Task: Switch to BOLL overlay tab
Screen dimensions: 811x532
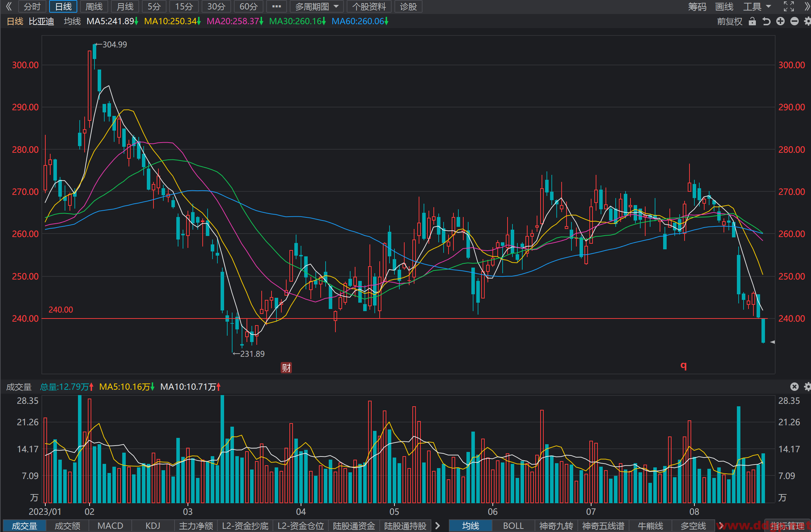Action: point(513,526)
